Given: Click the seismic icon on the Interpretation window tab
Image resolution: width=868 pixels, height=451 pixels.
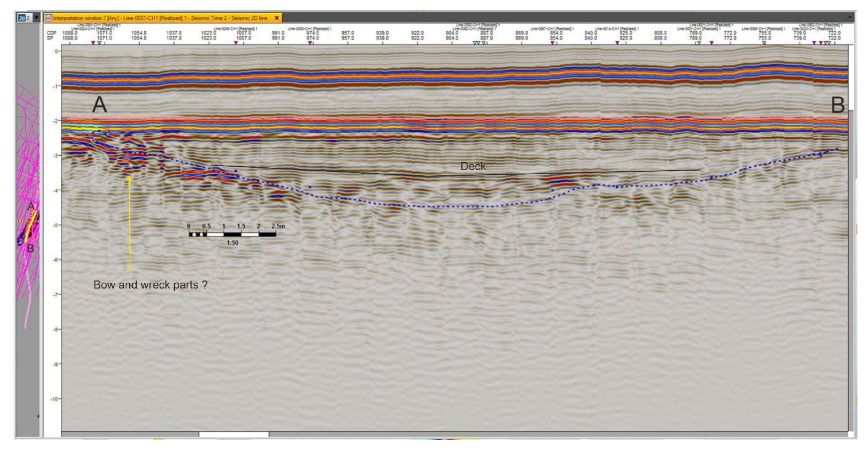Looking at the screenshot, I should (x=49, y=18).
